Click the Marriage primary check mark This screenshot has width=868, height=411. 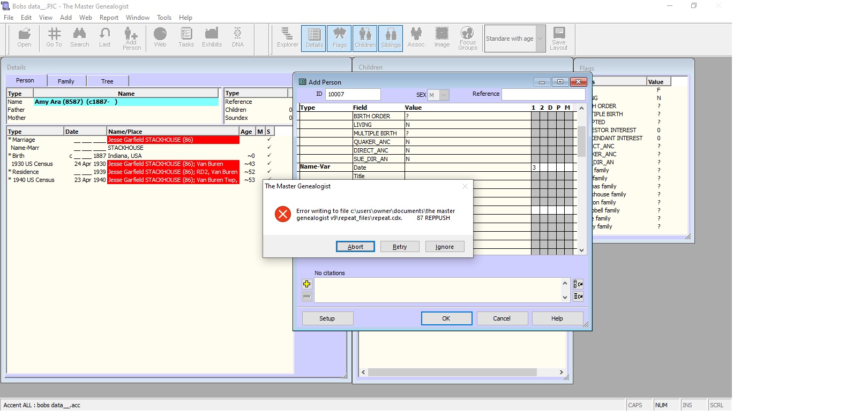(269, 140)
